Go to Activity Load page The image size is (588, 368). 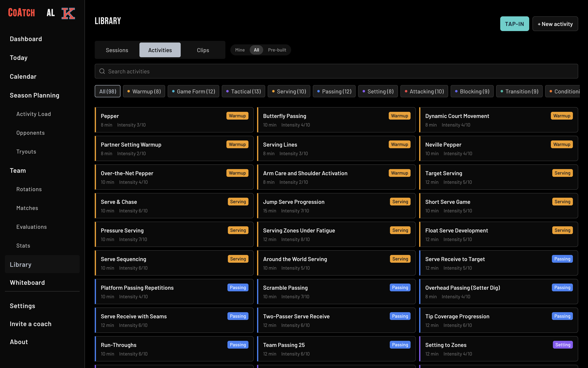[33, 114]
